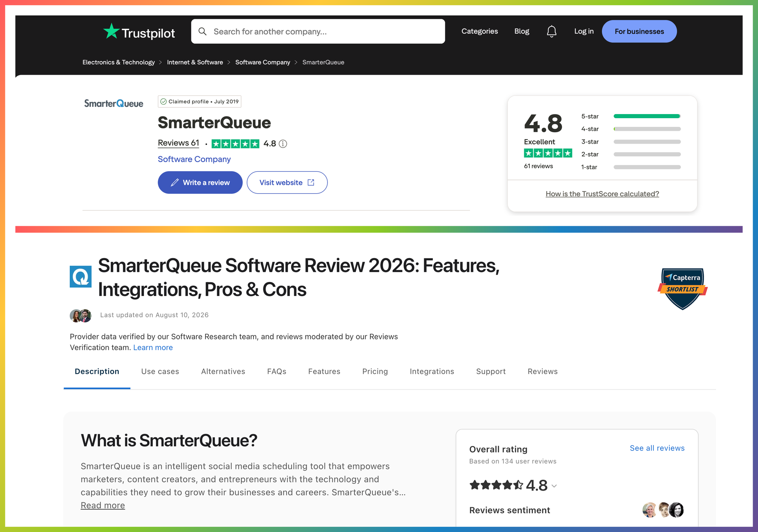This screenshot has height=532, width=758.
Task: Open the Reviews tab
Action: pyautogui.click(x=543, y=372)
